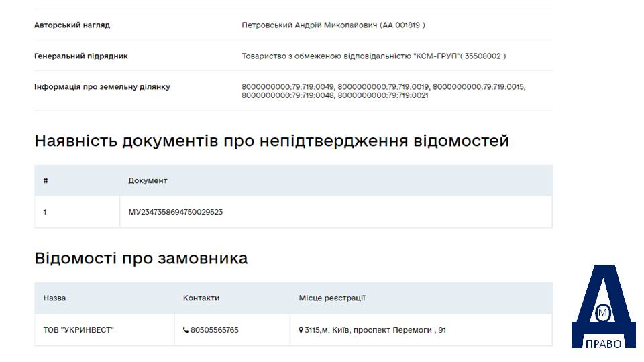
Task: Click the address проспект Перемоги, 91
Action: 400,330
